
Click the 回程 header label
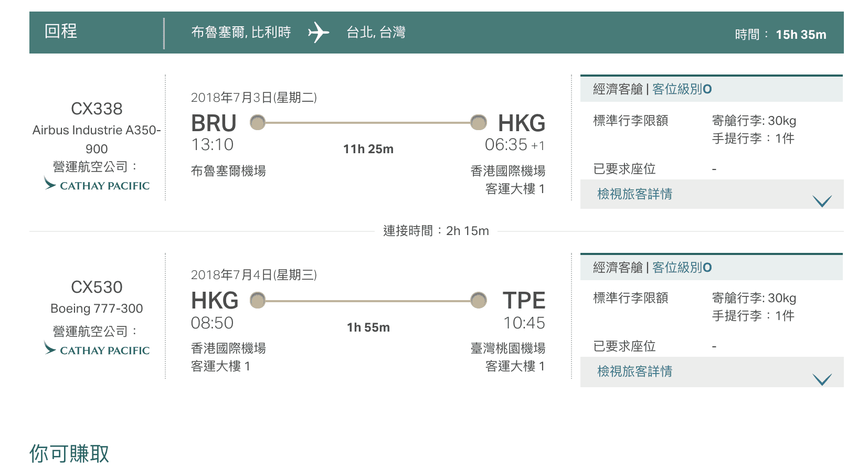tap(61, 31)
